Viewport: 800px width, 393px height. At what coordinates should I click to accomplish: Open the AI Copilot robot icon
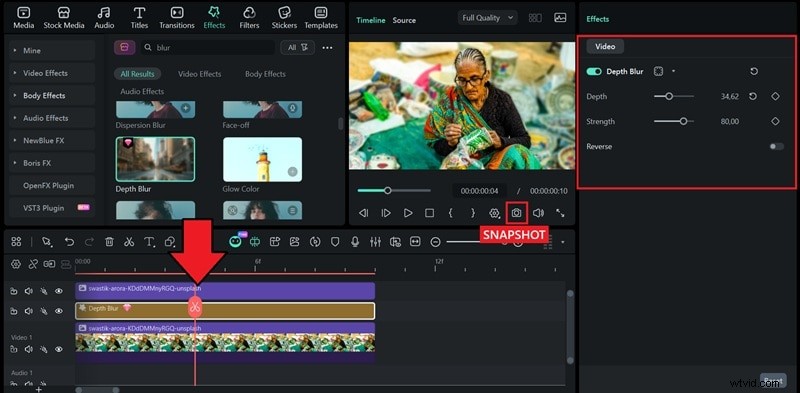235,241
